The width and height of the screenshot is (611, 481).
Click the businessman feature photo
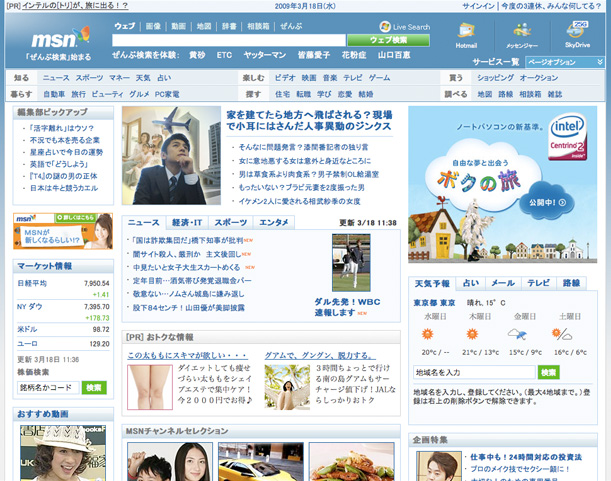point(171,156)
